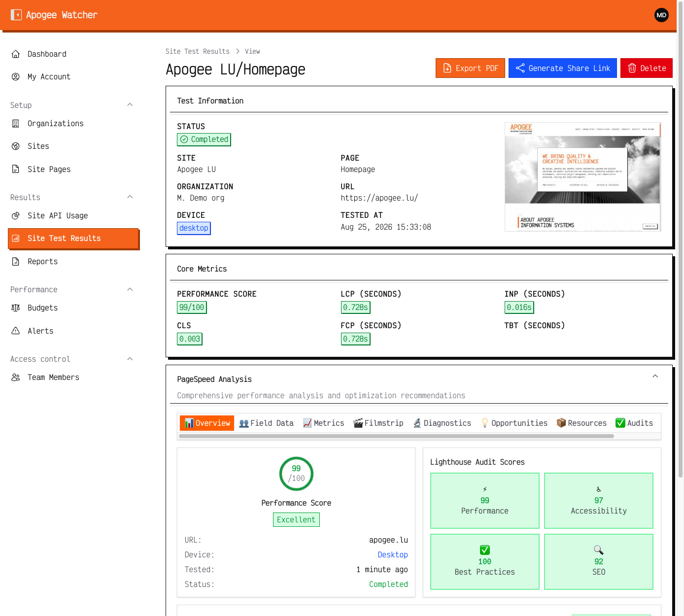684x616 pixels.
Task: Click the Site Pages document icon
Action: 16,170
